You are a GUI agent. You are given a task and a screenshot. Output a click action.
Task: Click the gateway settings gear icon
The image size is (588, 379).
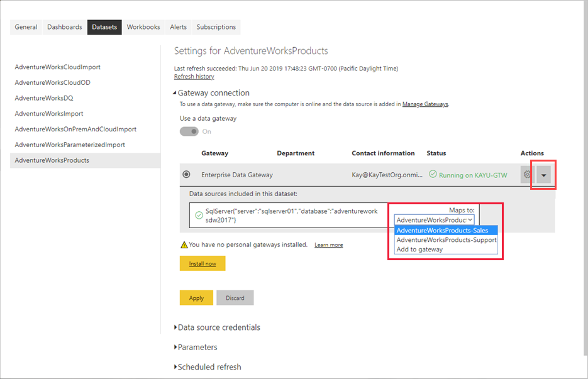(x=527, y=175)
